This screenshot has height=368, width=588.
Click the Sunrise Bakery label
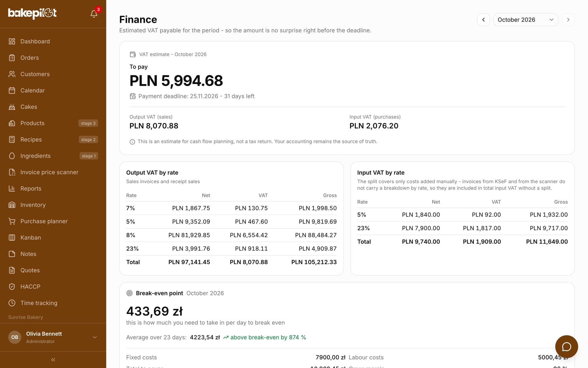25,317
